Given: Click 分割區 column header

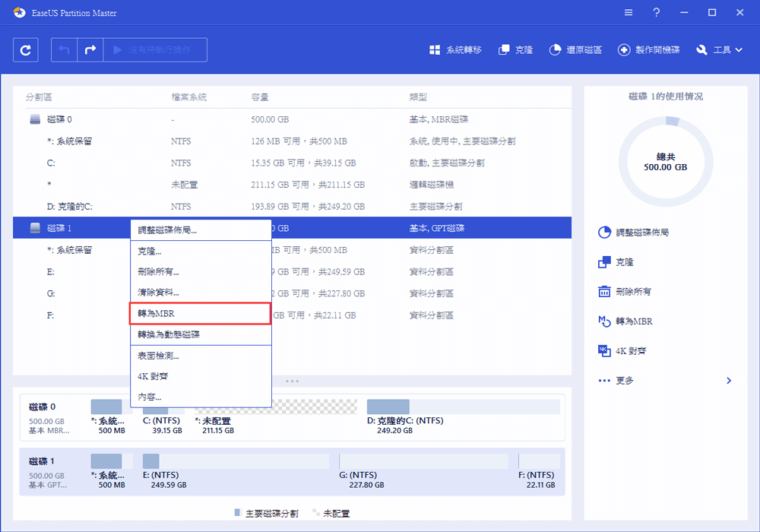Looking at the screenshot, I should [39, 97].
